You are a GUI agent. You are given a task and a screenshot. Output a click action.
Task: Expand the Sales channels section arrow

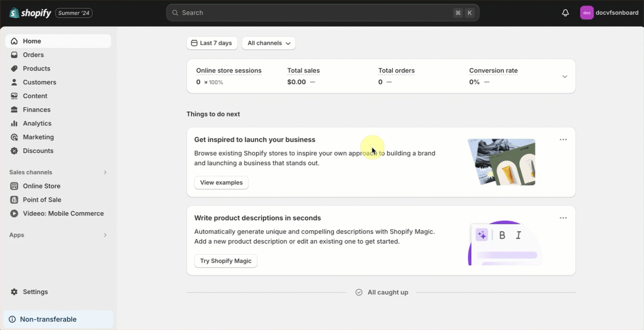pos(105,172)
